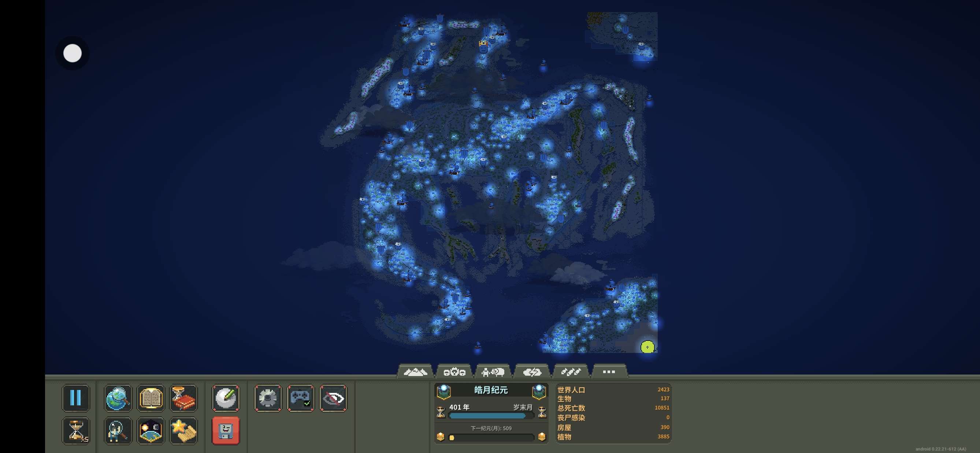Viewport: 980px width, 453px height.
Task: Click the 皓月纪元 era title
Action: [491, 390]
